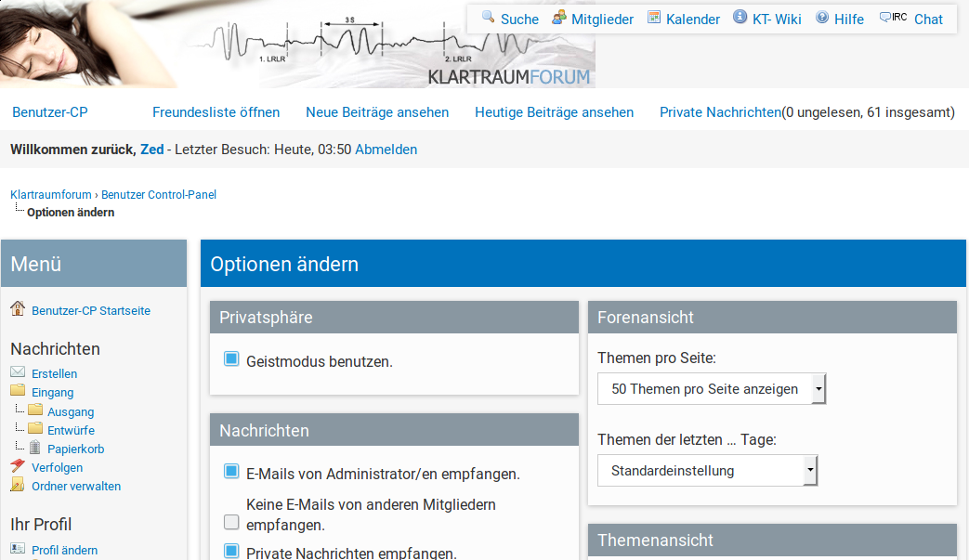Open the IRC Chat icon

pos(893,17)
